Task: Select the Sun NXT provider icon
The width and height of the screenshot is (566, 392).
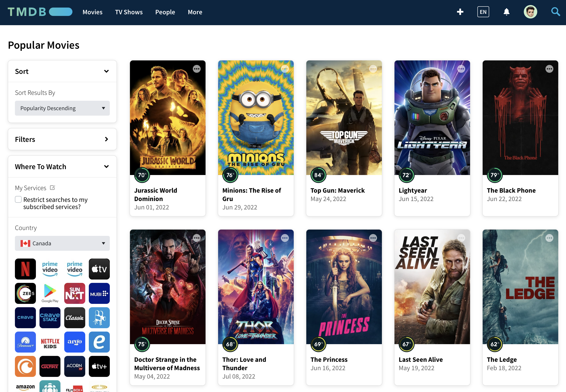Action: [x=75, y=293]
